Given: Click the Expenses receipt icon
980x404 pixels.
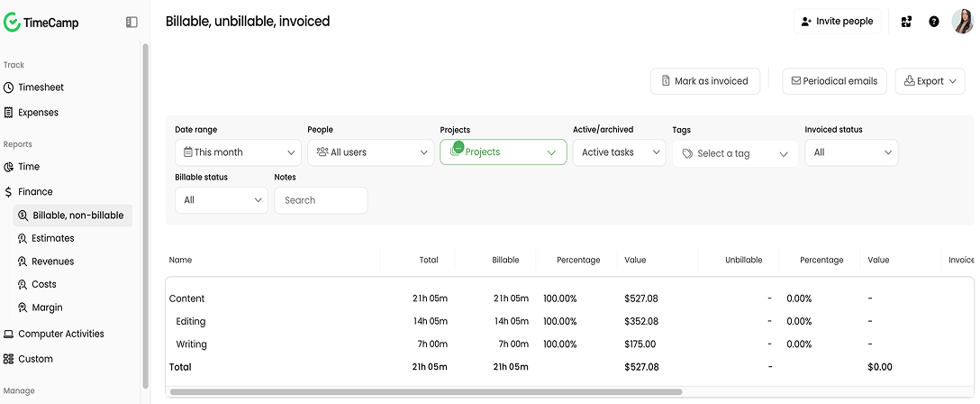Looking at the screenshot, I should (x=9, y=113).
